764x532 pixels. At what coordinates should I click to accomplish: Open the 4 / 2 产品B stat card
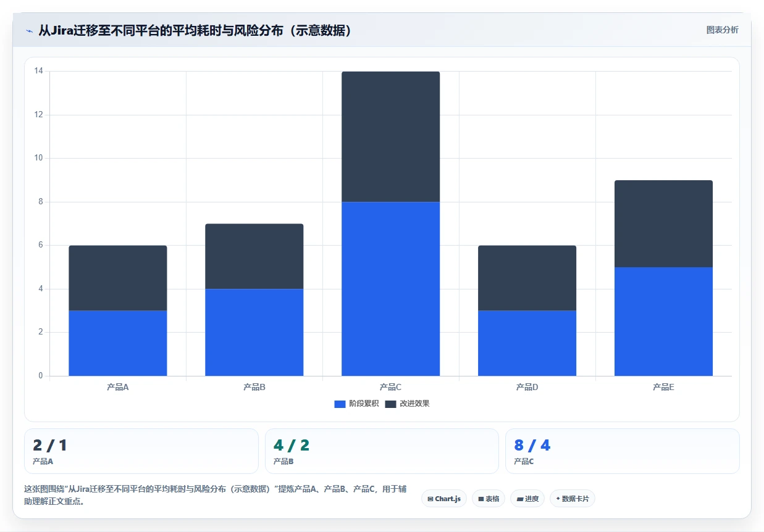(x=382, y=451)
